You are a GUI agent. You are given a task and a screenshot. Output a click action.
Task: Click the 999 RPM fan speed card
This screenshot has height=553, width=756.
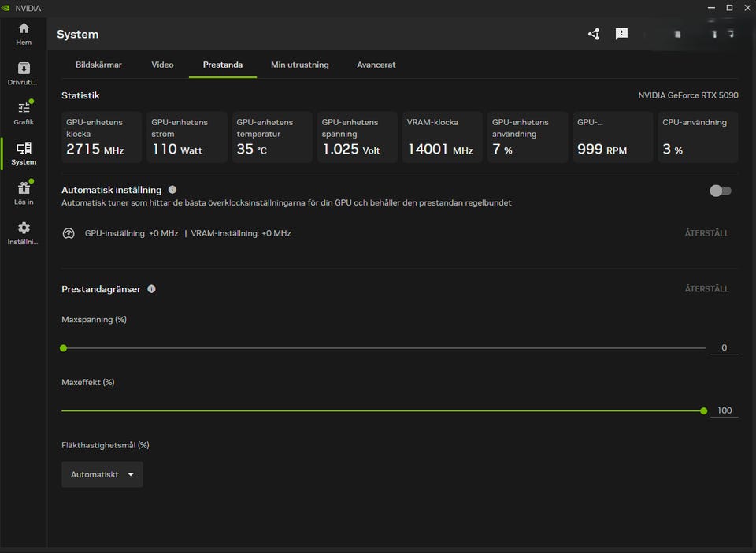tap(613, 137)
